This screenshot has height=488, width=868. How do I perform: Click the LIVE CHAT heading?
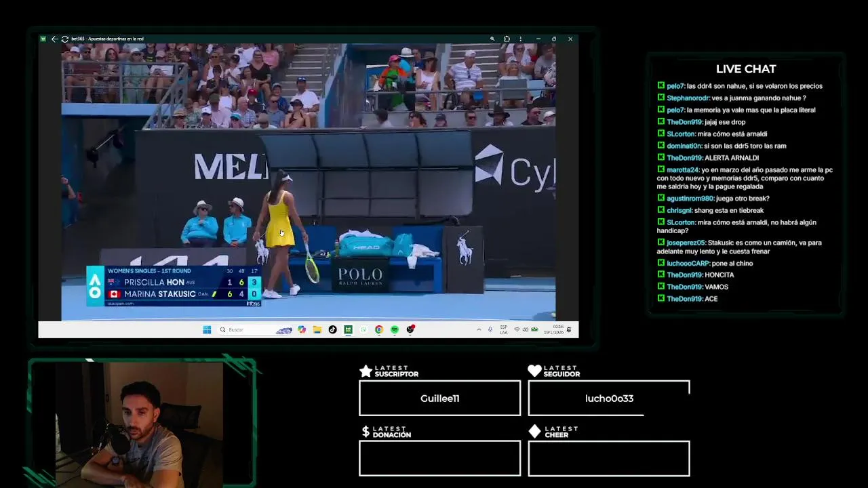pyautogui.click(x=746, y=69)
